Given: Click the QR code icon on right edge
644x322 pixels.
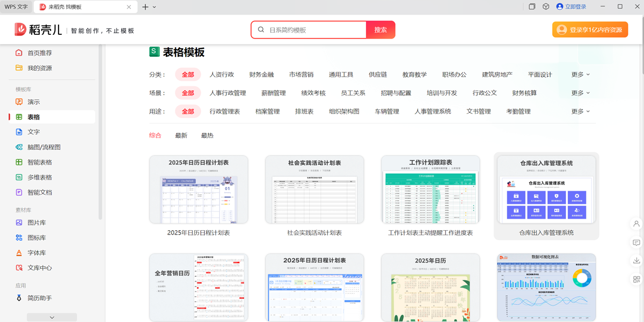Looking at the screenshot, I should point(636,279).
